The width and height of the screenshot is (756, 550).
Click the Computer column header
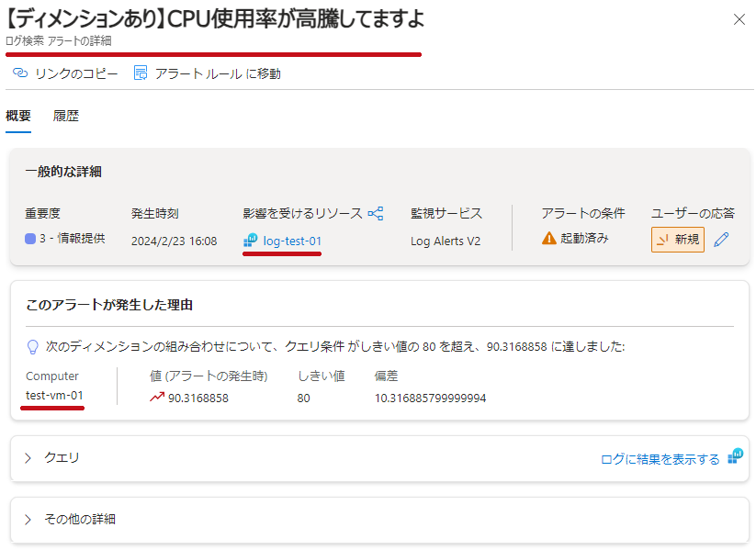pos(52,376)
